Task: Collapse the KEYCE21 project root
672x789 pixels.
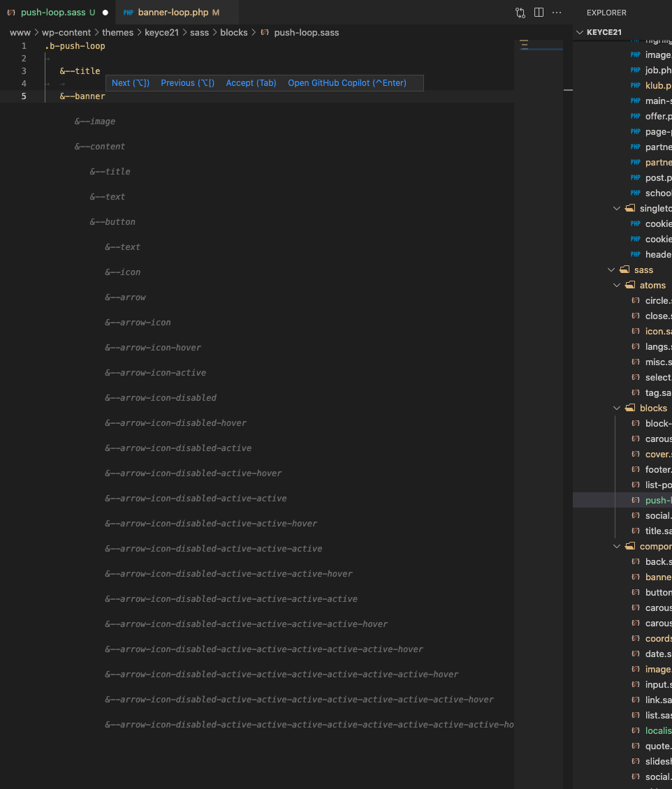Action: coord(580,31)
